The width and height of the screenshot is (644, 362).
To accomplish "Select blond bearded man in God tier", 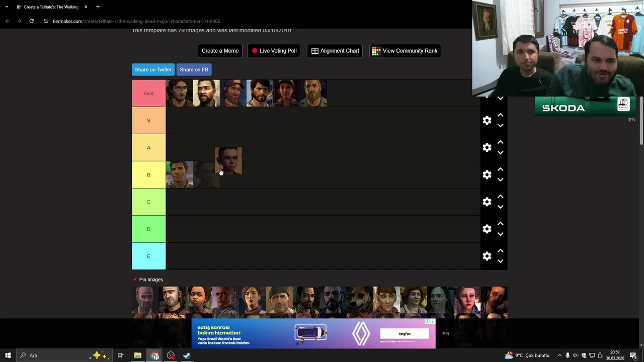I will tap(314, 94).
